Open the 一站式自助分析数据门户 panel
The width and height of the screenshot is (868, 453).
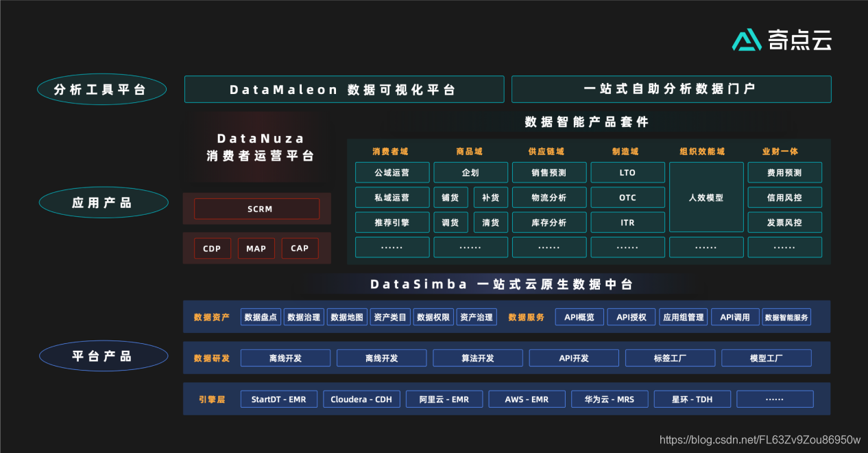(x=671, y=89)
